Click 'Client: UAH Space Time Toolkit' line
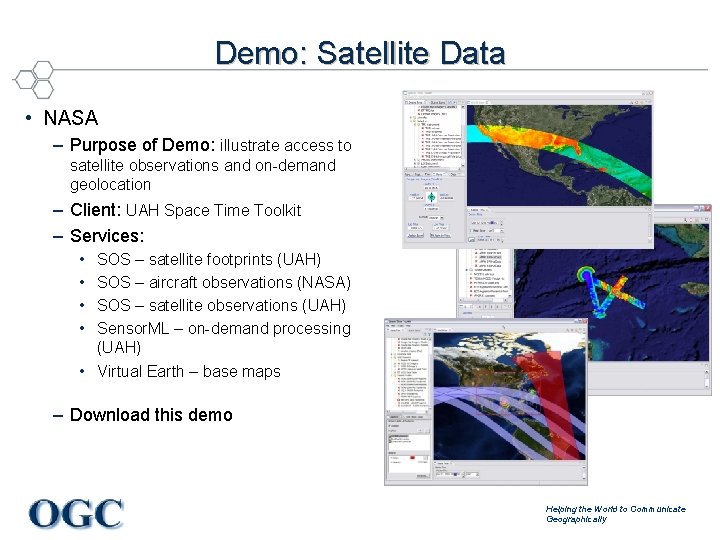Viewport: 720px width, 540px height. [x=186, y=210]
